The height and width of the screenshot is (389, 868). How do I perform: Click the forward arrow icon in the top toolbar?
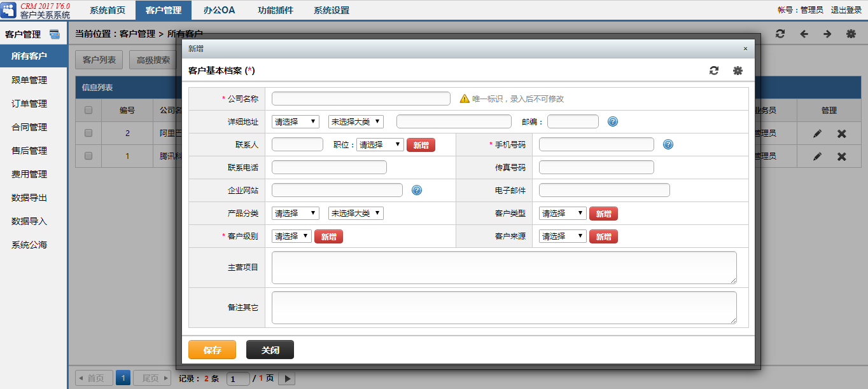827,34
